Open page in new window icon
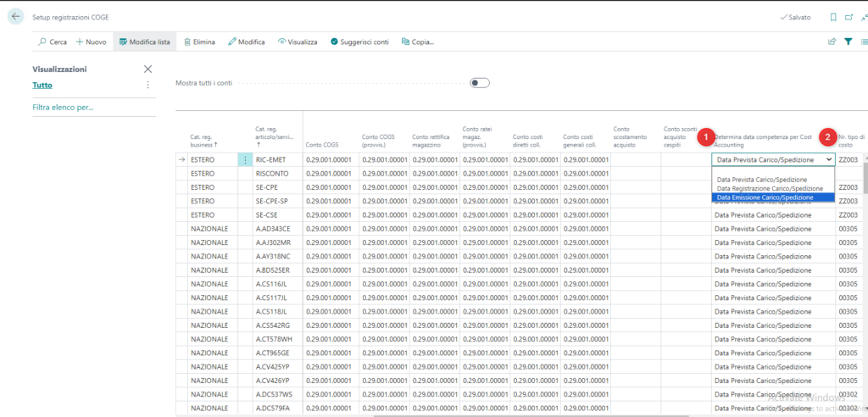Image resolution: width=868 pixels, height=417 pixels. [x=849, y=17]
